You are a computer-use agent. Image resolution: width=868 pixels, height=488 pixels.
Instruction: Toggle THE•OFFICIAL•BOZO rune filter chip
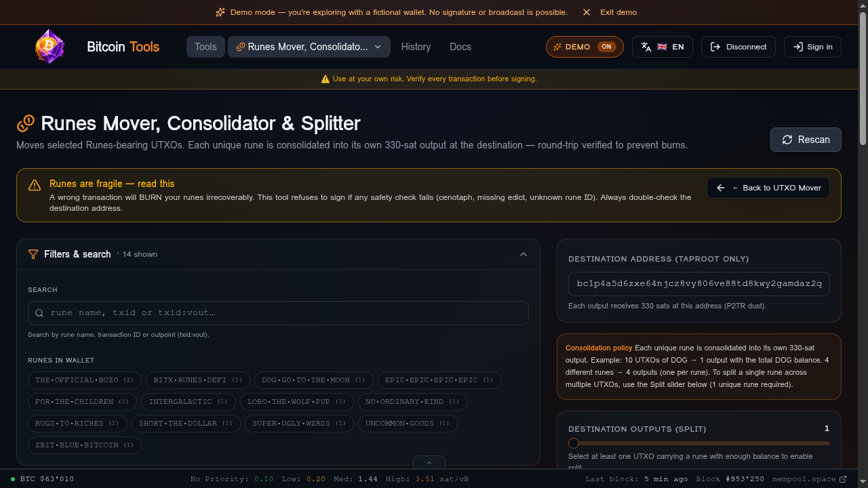pos(85,380)
